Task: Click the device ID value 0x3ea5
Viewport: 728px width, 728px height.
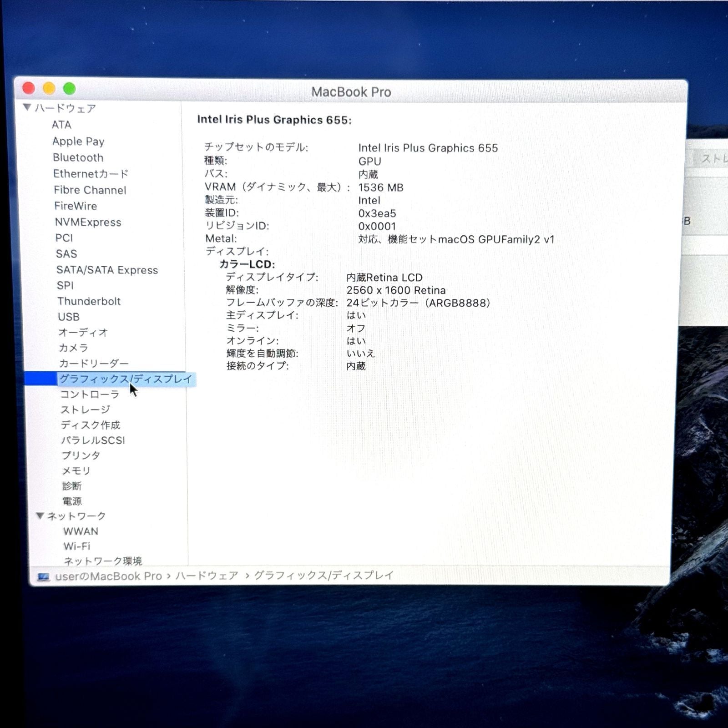Action: tap(377, 213)
